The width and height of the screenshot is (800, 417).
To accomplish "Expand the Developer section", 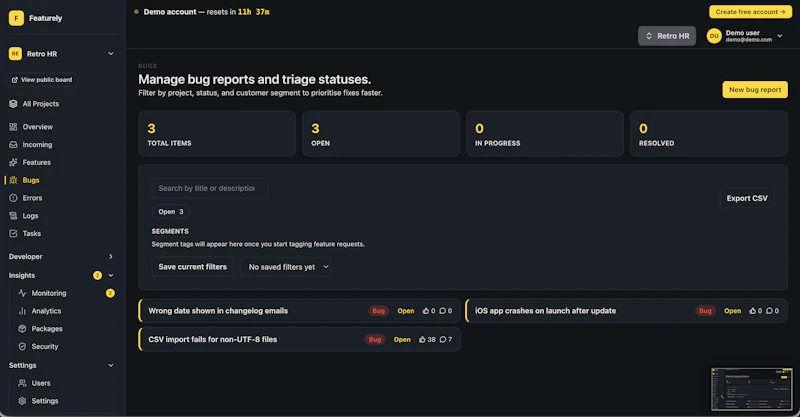I will point(111,257).
